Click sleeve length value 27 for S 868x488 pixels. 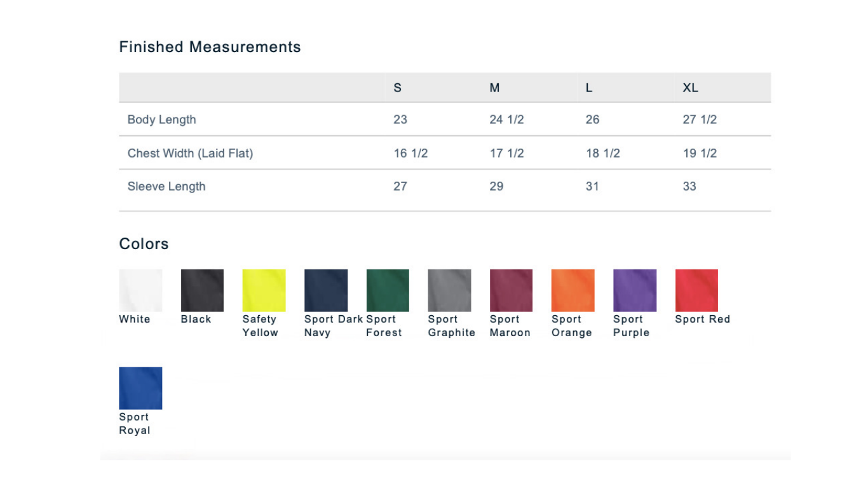[x=400, y=186]
